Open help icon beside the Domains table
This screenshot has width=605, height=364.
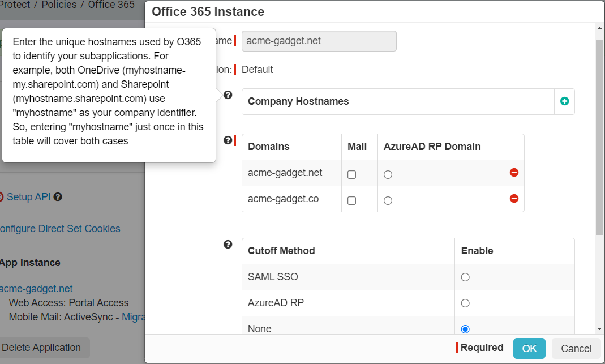(x=228, y=140)
